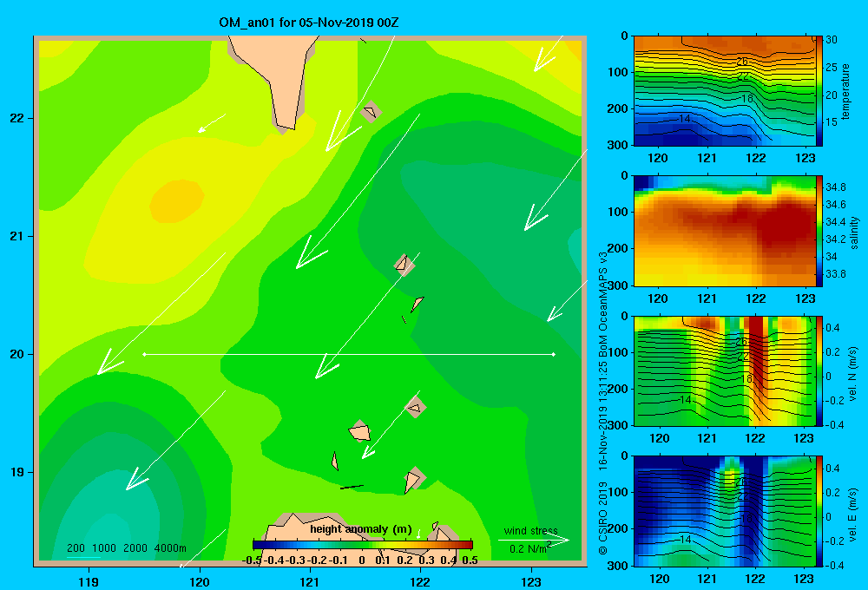Click the height anomaly color bar
Image resolution: width=868 pixels, height=590 pixels.
pos(363,545)
